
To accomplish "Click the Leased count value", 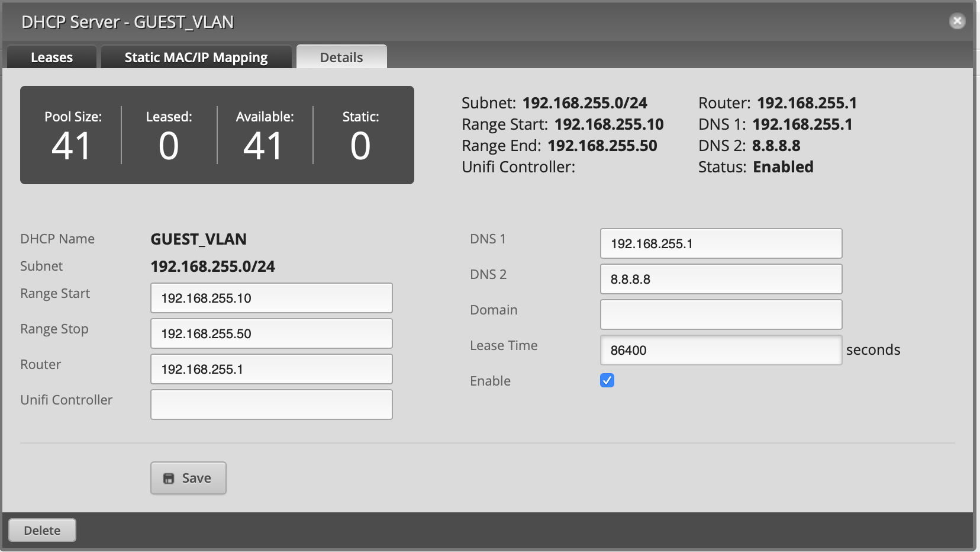I will point(169,145).
